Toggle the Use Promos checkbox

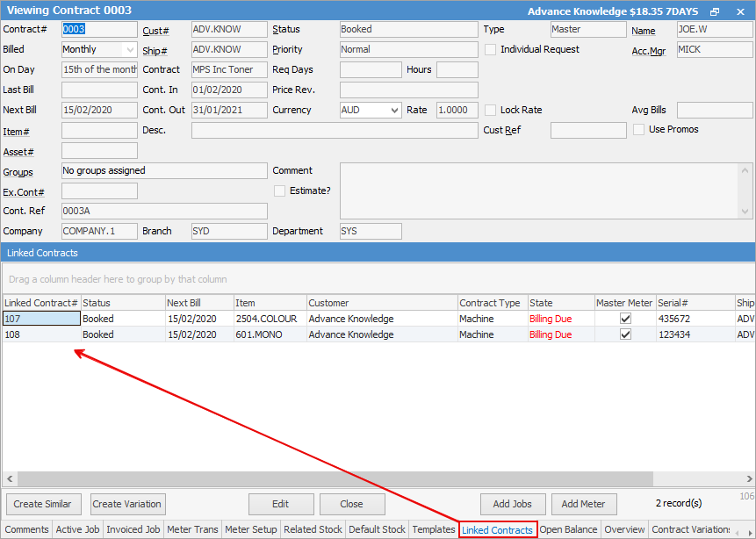point(639,130)
